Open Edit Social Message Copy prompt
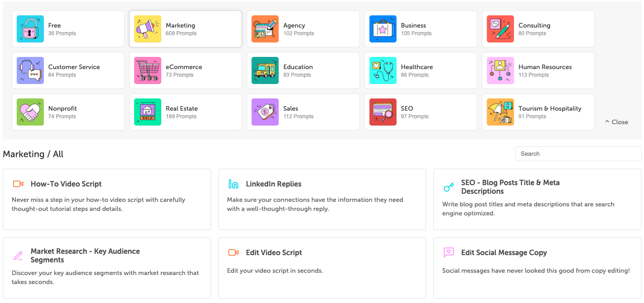Image resolution: width=644 pixels, height=303 pixels. [x=504, y=252]
